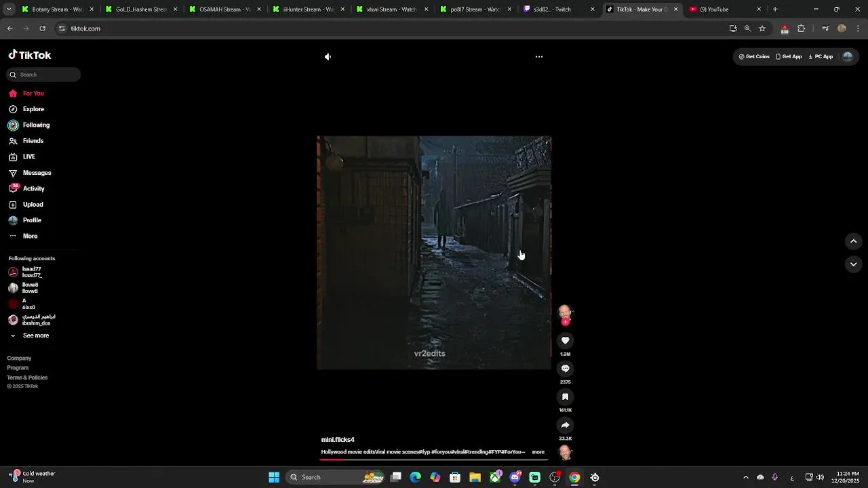Open the zoom magnifier in address bar
The width and height of the screenshot is (868, 488).
click(747, 28)
